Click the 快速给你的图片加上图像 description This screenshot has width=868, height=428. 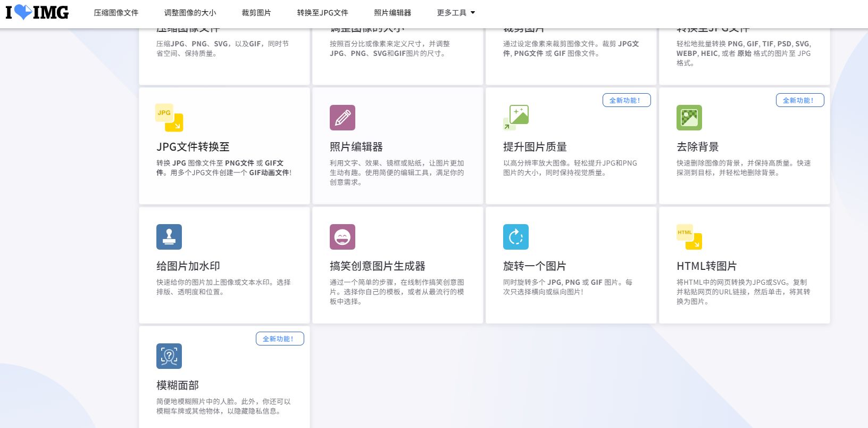point(223,287)
